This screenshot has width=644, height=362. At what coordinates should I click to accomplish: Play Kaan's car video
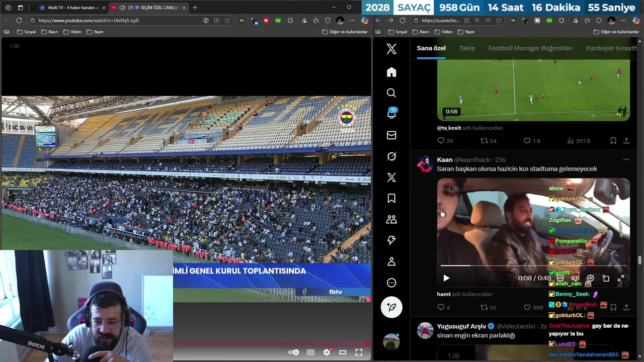tap(446, 278)
